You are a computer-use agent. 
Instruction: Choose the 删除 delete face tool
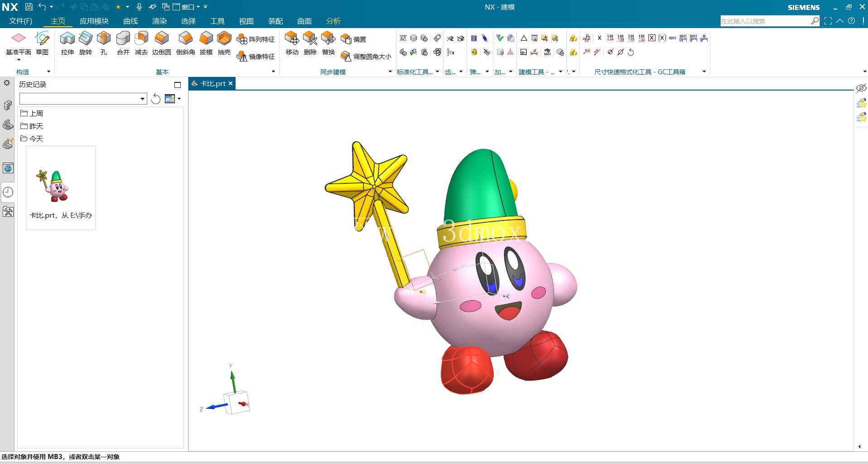point(310,43)
